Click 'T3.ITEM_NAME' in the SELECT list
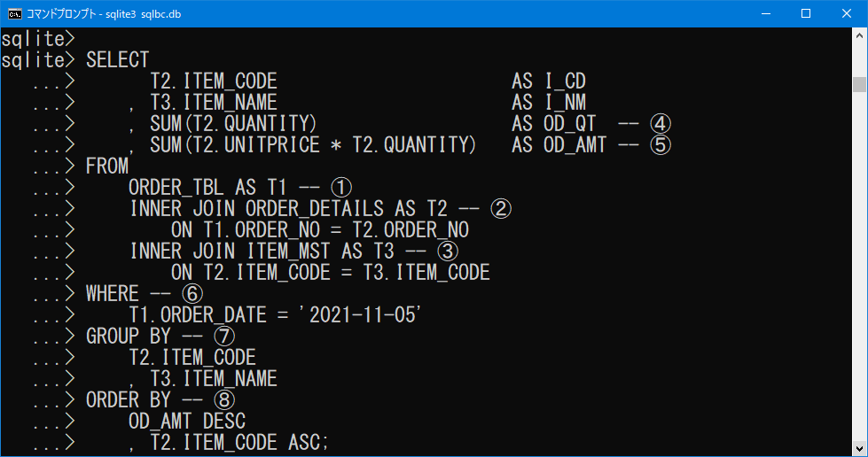Screen dimensions: 868x457 click(x=214, y=103)
